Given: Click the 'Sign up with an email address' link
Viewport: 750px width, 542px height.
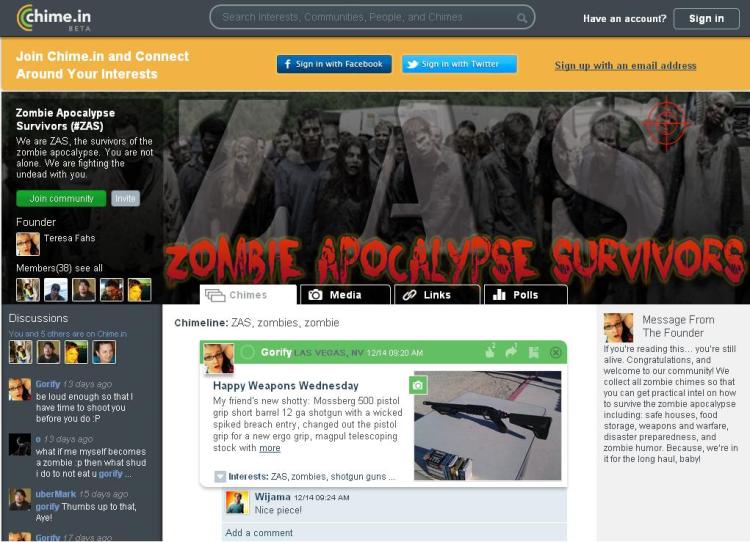Looking at the screenshot, I should [x=625, y=66].
